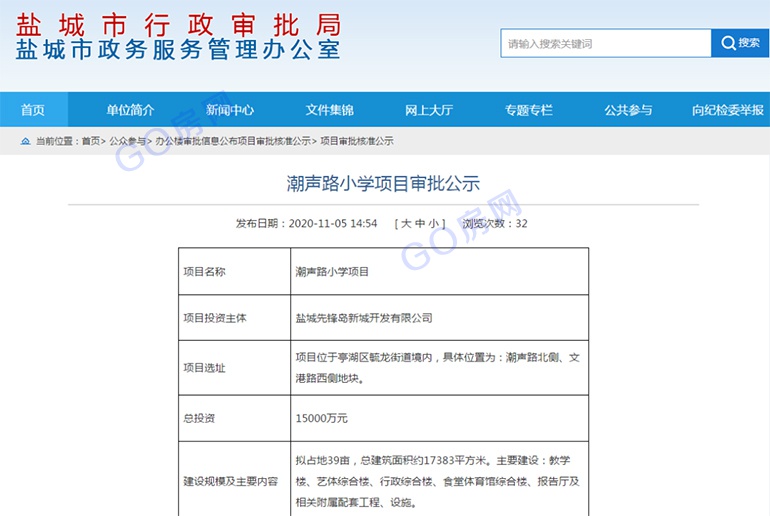Click 办公楼审批信息公布项目审批核准公示 breadcrumb link
Screen dimensions: 770x516
pos(233,141)
